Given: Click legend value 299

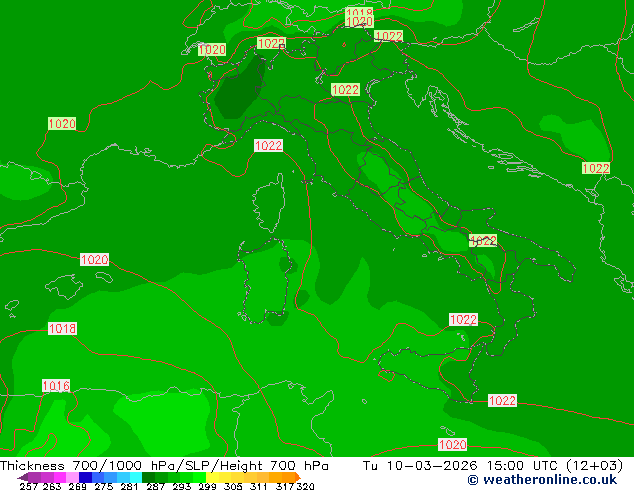Looking at the screenshot, I should pos(207,486).
